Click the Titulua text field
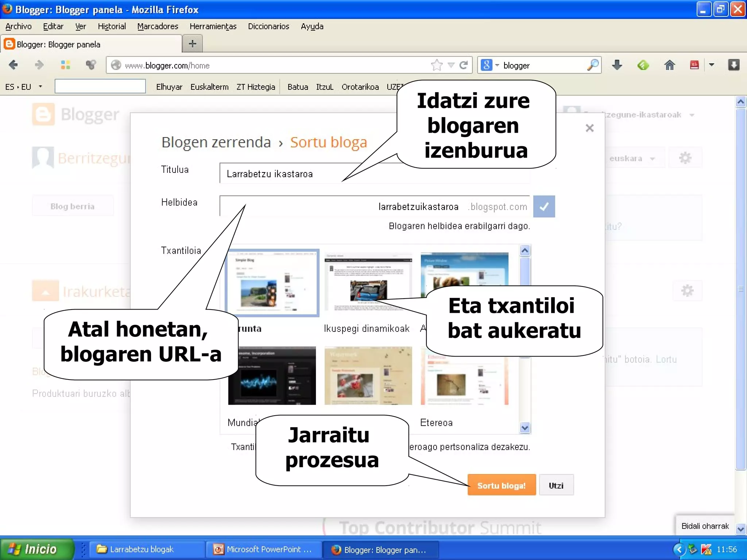The width and height of the screenshot is (747, 560). pyautogui.click(x=375, y=173)
